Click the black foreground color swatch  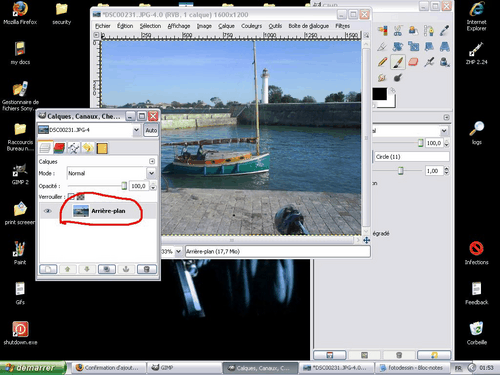click(380, 94)
